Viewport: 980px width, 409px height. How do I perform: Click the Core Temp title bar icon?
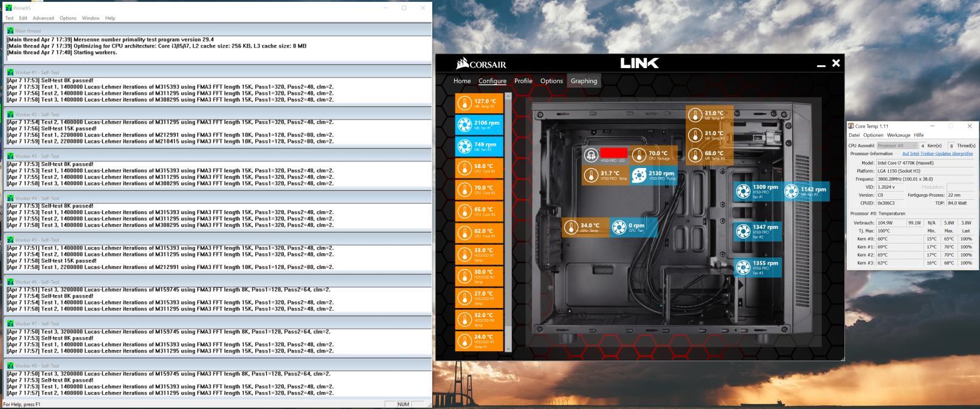pos(851,126)
